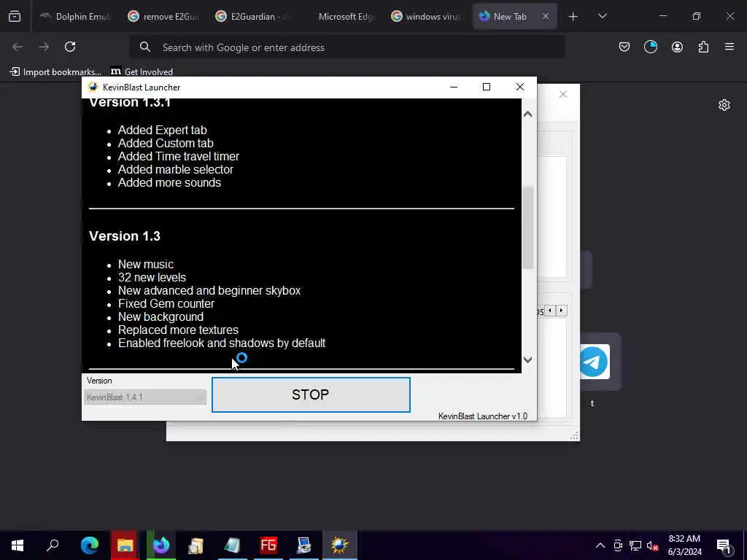Image resolution: width=747 pixels, height=560 pixels.
Task: Open the Get Involved bookmark
Action: 142,72
